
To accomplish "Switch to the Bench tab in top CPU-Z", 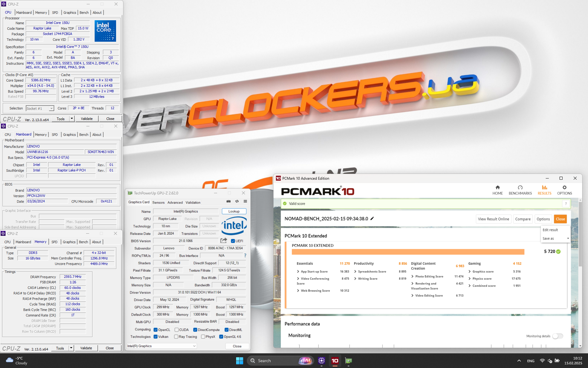I will [84, 13].
